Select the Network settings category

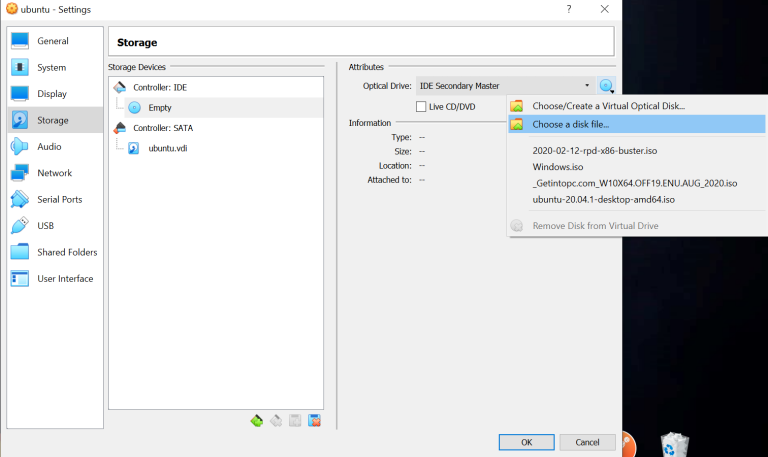pyautogui.click(x=54, y=173)
